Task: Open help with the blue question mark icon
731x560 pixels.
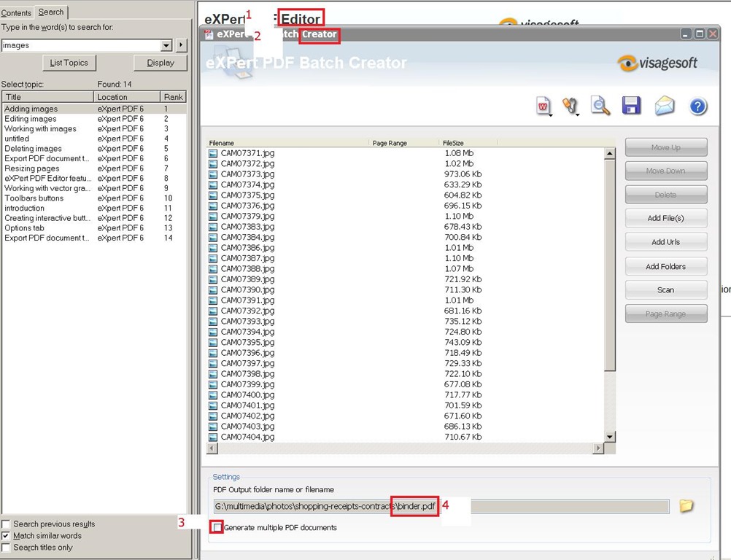Action: coord(697,106)
